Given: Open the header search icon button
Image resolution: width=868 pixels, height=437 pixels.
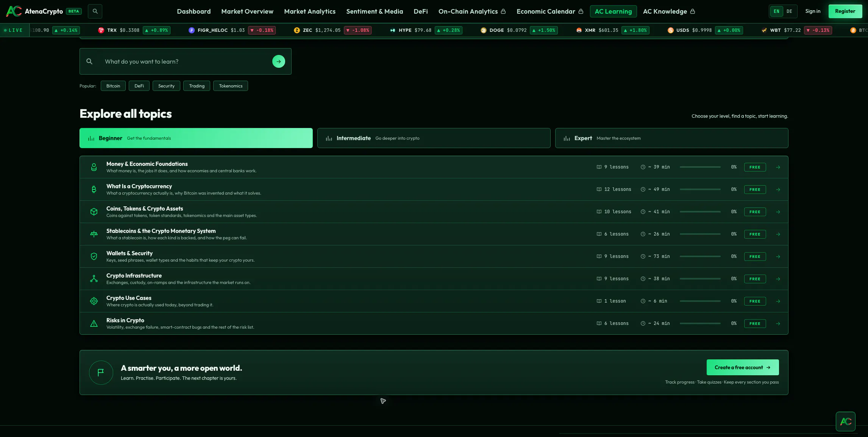Looking at the screenshot, I should tap(95, 11).
